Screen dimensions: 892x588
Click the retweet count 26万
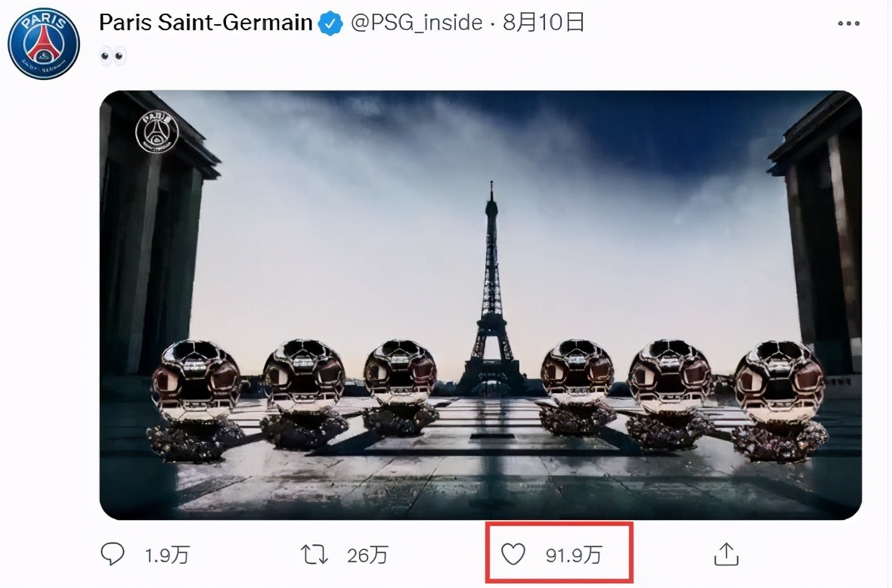click(367, 556)
